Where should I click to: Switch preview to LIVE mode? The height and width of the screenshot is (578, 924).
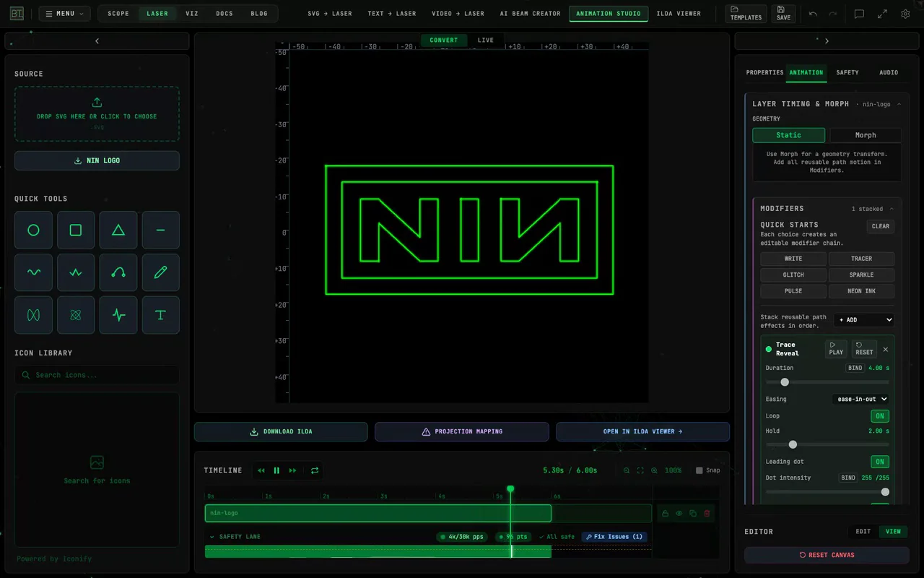486,40
